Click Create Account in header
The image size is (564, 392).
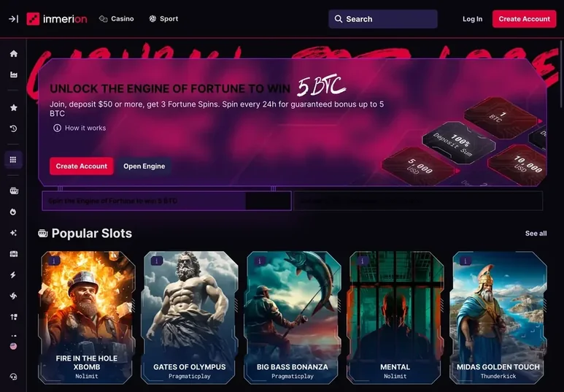click(x=524, y=19)
